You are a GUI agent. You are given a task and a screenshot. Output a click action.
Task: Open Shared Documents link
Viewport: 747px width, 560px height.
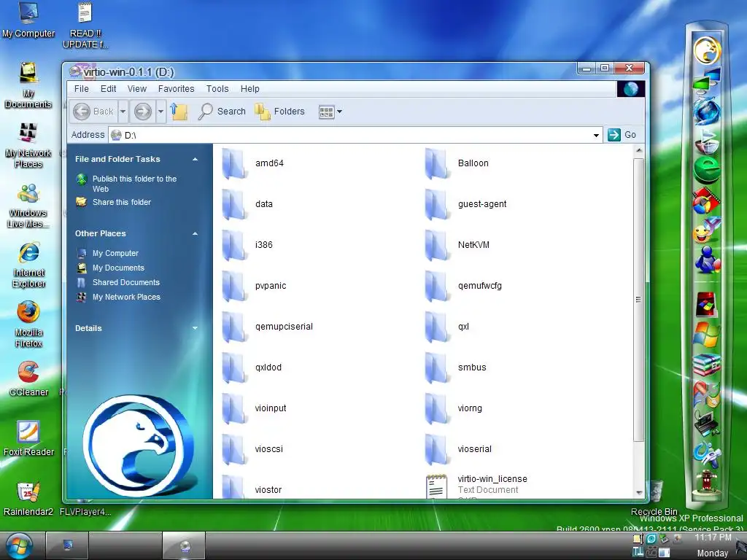(x=125, y=282)
